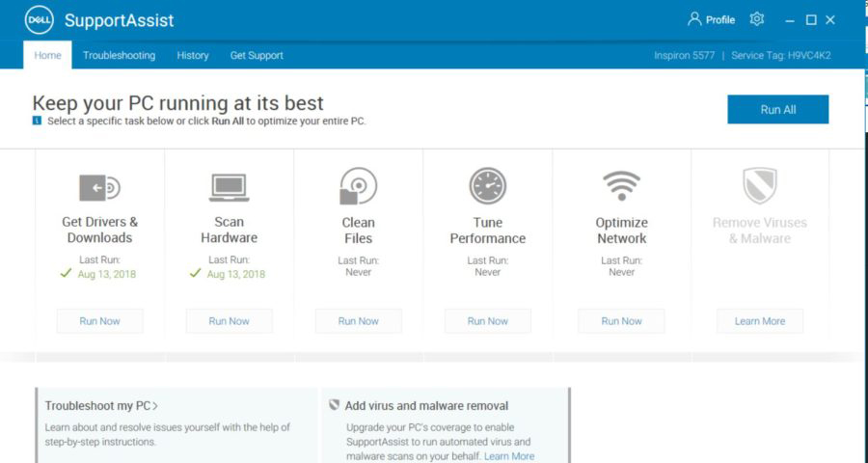Close the SupportAssist window
Screen dimensions: 868x463
point(830,20)
